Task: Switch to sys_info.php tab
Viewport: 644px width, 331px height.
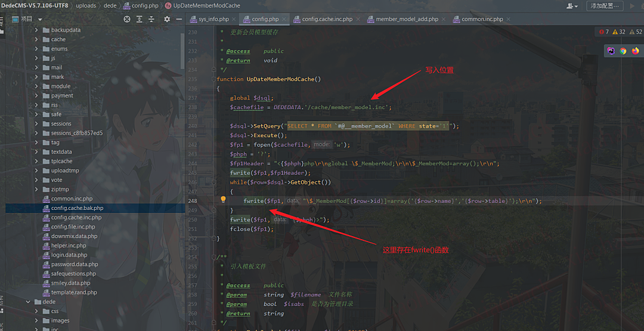Action: point(213,19)
